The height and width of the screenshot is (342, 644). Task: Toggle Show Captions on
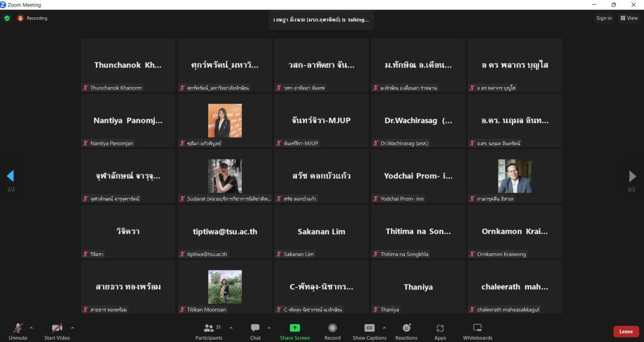[369, 331]
